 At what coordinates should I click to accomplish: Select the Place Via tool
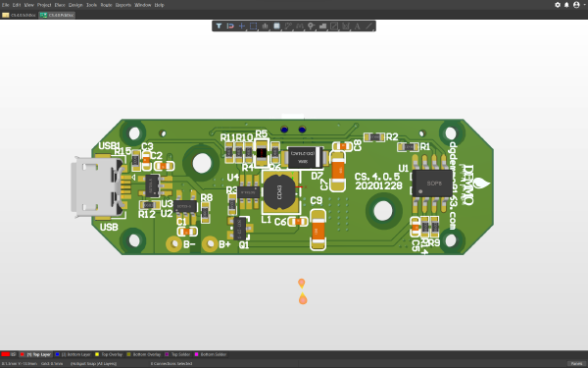311,26
